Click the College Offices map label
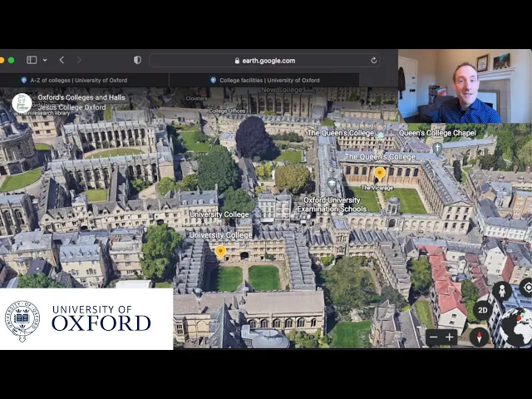Viewport: 532px width, 399px height. click(x=227, y=111)
